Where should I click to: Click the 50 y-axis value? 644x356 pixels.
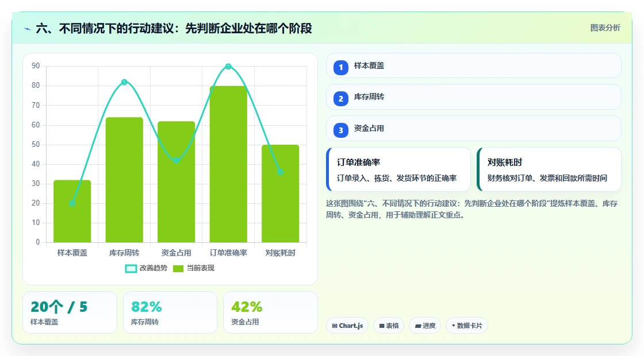[x=36, y=144]
